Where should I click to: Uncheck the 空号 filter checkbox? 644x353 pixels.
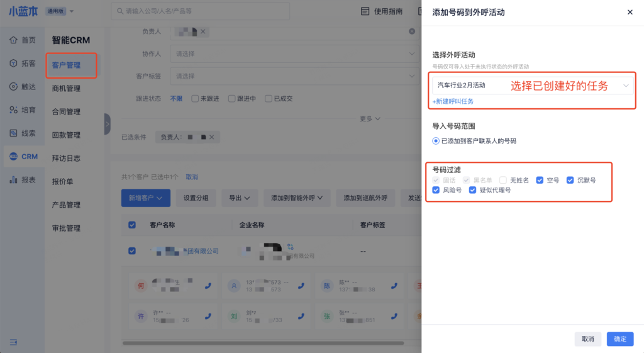540,180
